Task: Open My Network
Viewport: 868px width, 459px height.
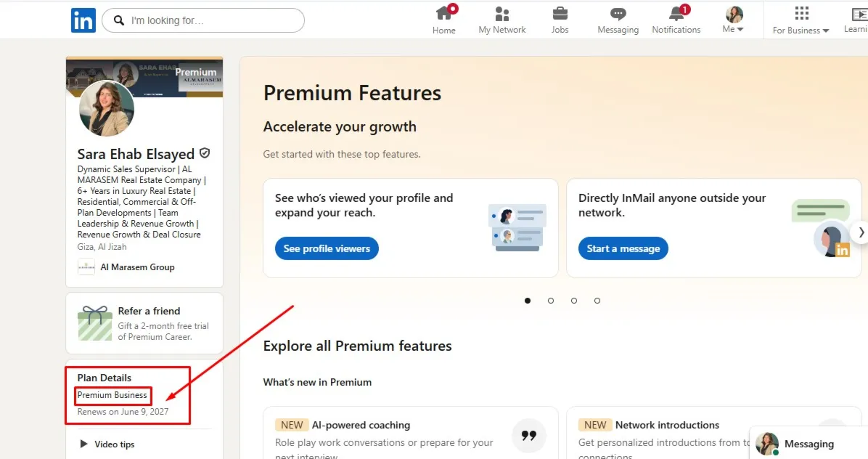Action: [x=502, y=20]
